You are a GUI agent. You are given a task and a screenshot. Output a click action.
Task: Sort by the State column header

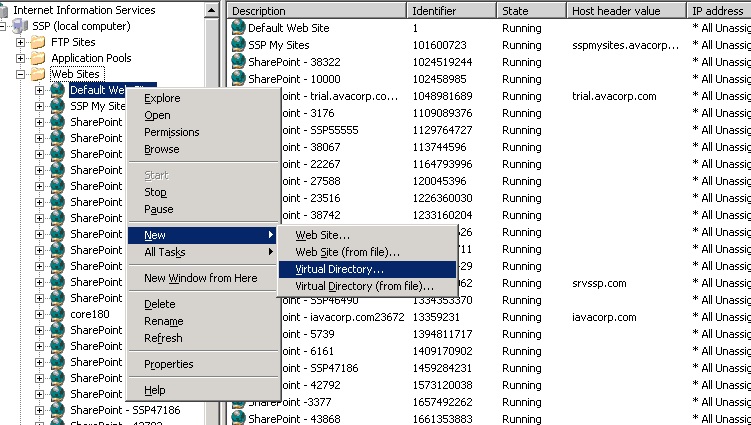(531, 11)
